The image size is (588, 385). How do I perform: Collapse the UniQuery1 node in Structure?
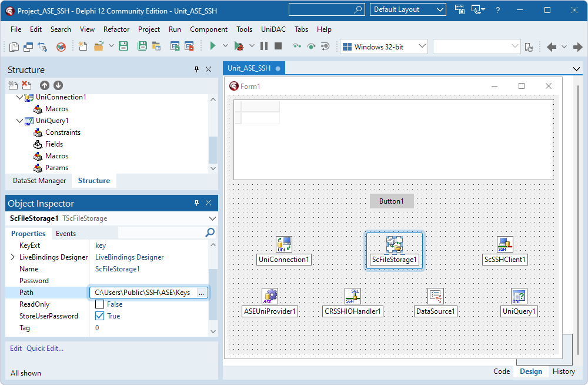19,120
